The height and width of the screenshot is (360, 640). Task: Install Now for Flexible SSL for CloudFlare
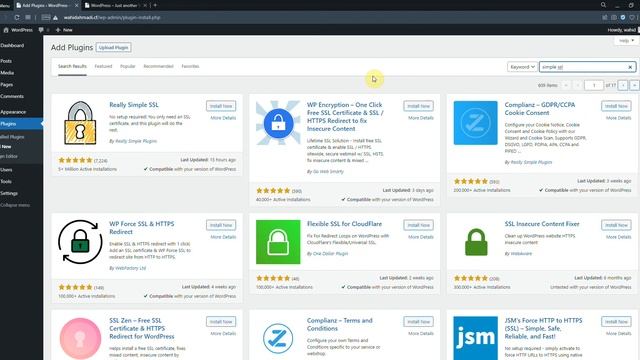418,225
